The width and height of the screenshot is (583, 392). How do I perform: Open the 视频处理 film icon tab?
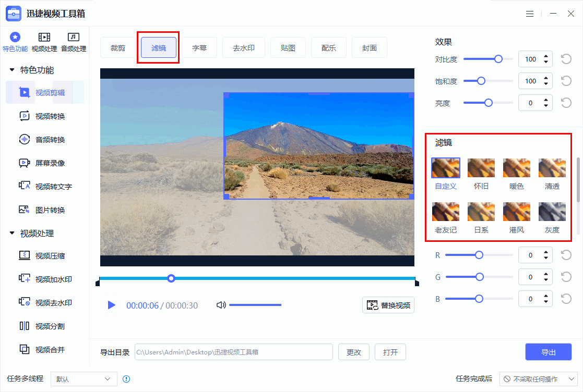[44, 42]
